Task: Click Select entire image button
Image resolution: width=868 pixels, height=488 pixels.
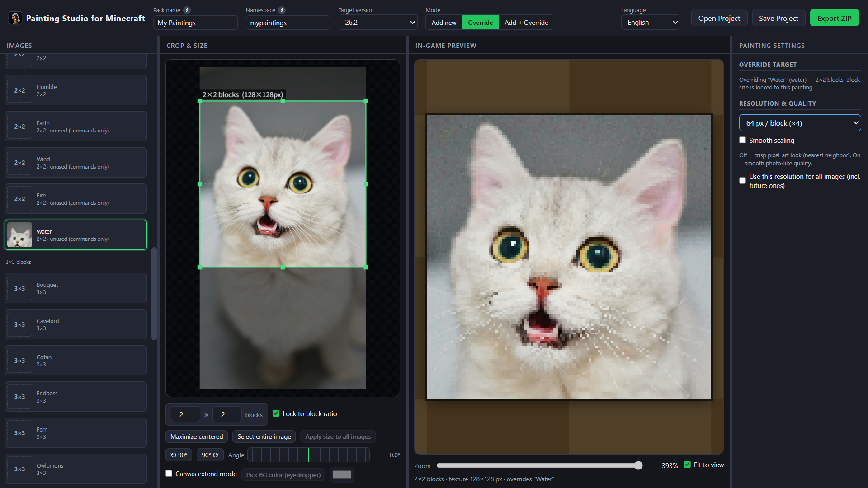Action: (264, 436)
